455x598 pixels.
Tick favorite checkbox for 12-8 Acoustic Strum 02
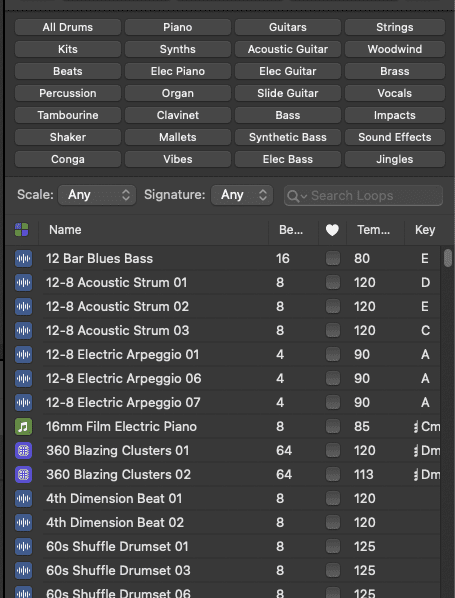click(333, 307)
